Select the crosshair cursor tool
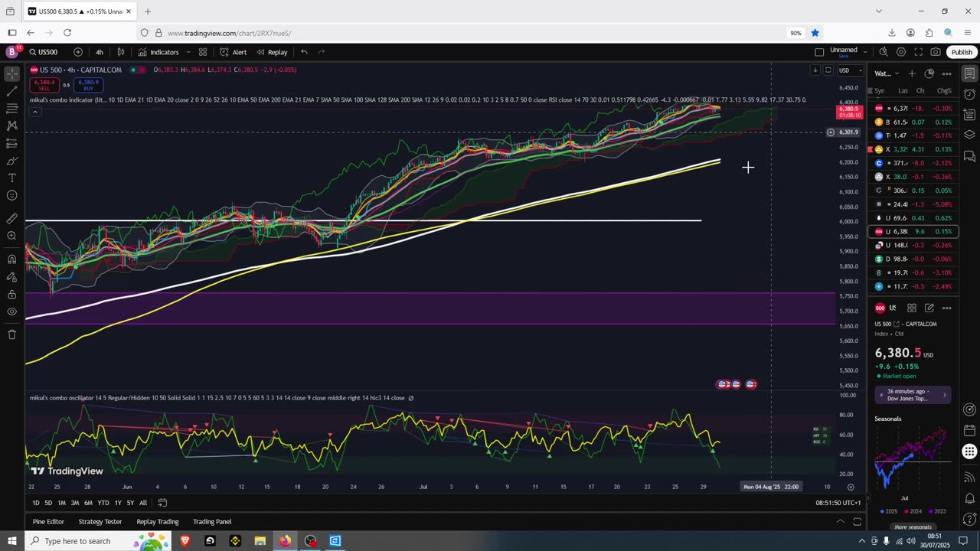This screenshot has height=551, width=980. point(11,73)
